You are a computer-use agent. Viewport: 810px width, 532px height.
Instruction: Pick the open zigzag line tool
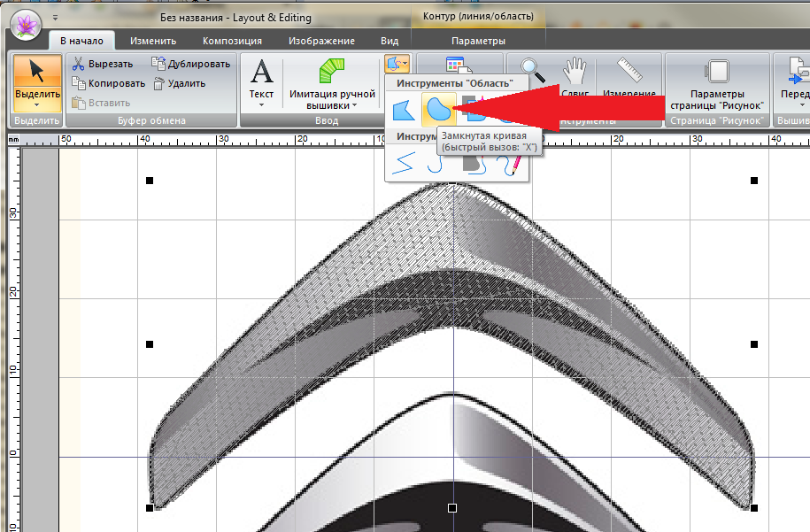tap(404, 162)
